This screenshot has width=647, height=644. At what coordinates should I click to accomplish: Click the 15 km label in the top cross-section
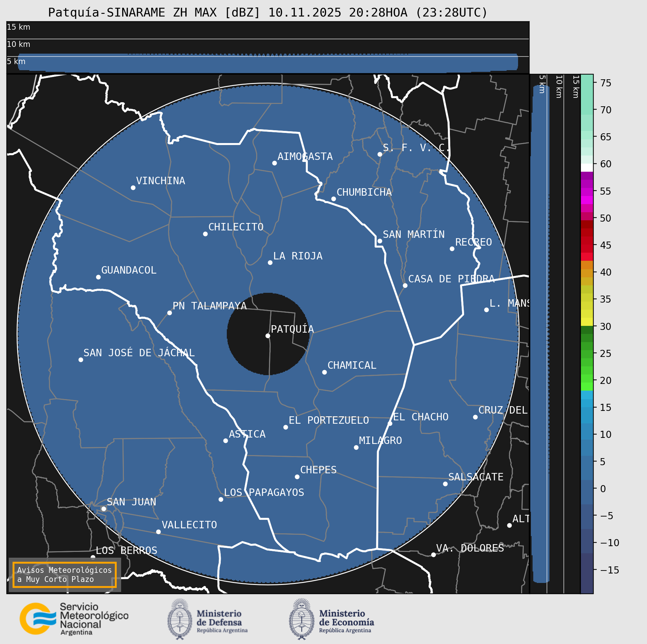[x=19, y=27]
